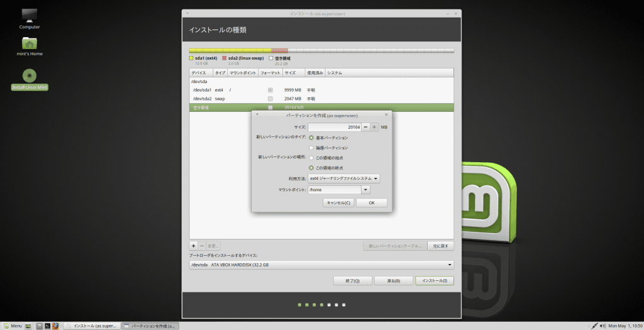
Task: Select the Install Linux Mint desktop icon
Action: (x=29, y=80)
